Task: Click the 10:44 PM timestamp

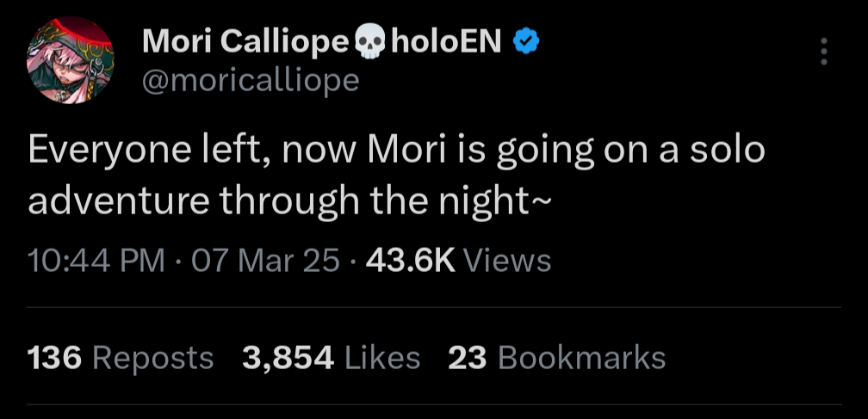Action: [x=96, y=259]
